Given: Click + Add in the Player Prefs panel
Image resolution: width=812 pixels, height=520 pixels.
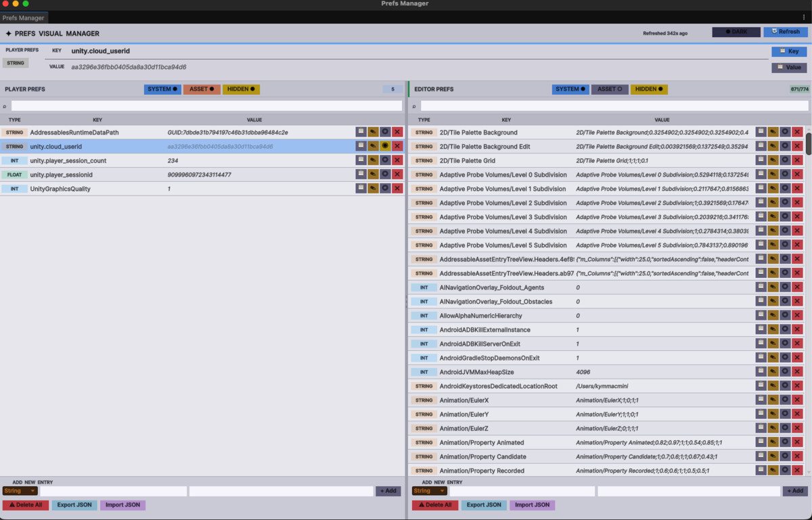Looking at the screenshot, I should 388,491.
